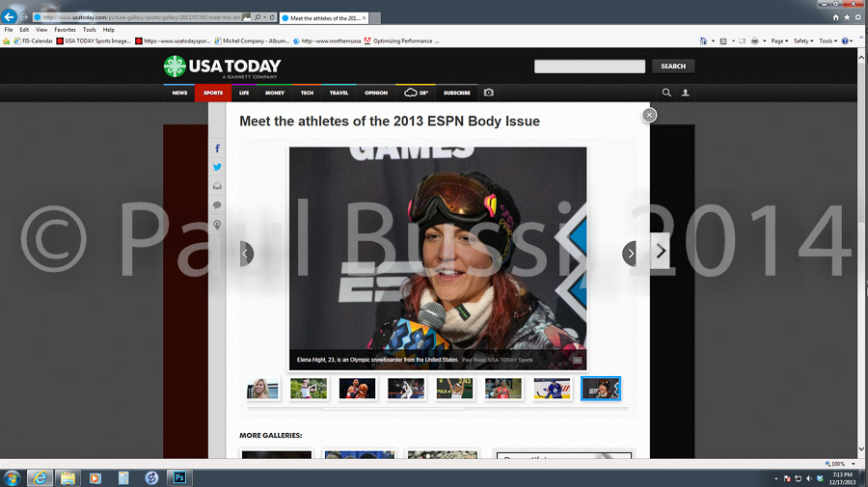Image resolution: width=868 pixels, height=487 pixels.
Task: Open FIS-Calendar bookmark
Action: point(33,41)
